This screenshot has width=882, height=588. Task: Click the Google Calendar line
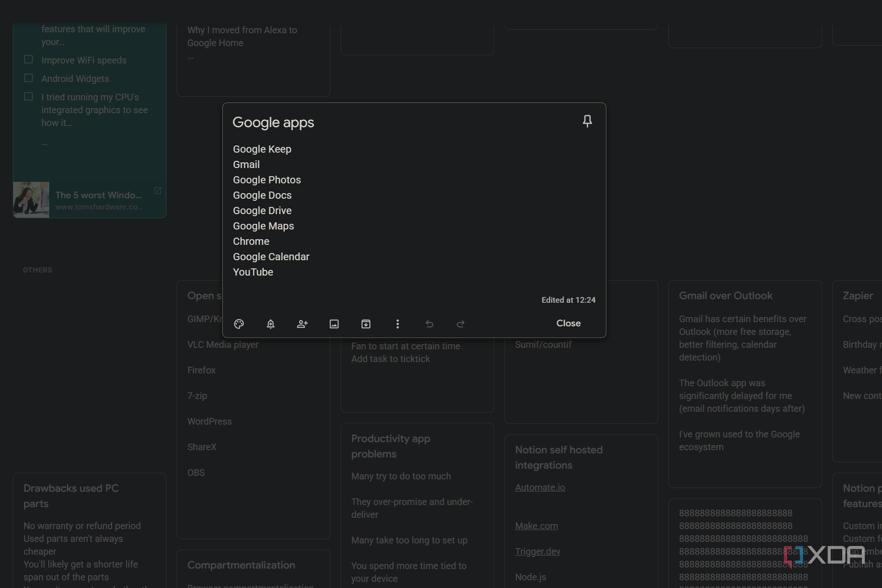pyautogui.click(x=271, y=257)
